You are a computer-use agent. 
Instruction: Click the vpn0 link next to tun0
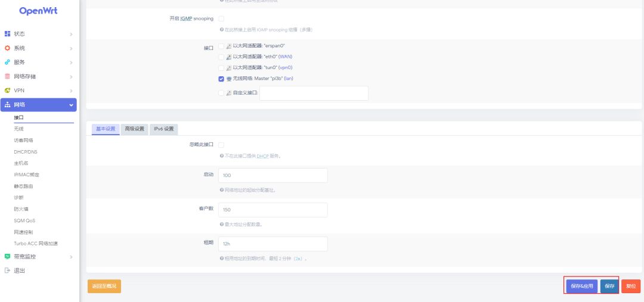286,68
